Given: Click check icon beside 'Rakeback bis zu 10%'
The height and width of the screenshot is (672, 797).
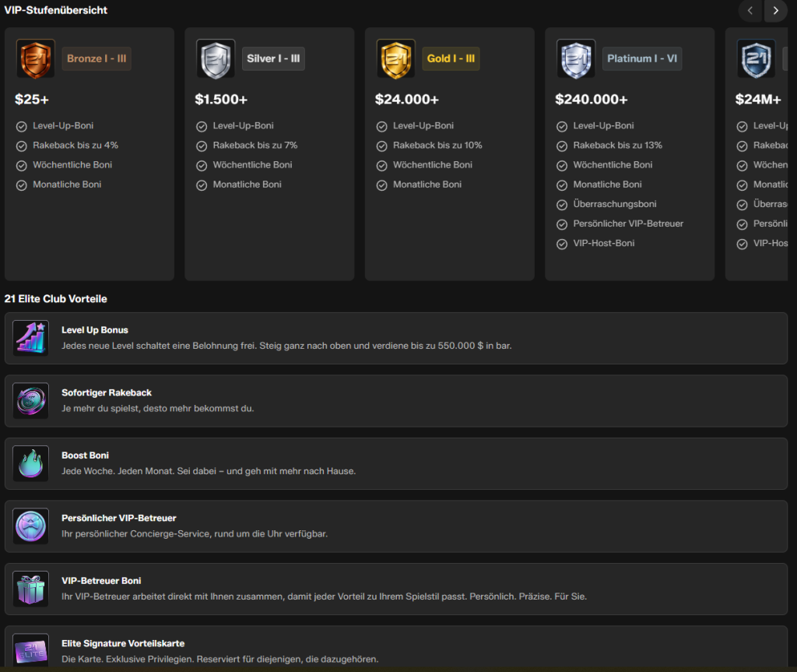Looking at the screenshot, I should [x=381, y=146].
